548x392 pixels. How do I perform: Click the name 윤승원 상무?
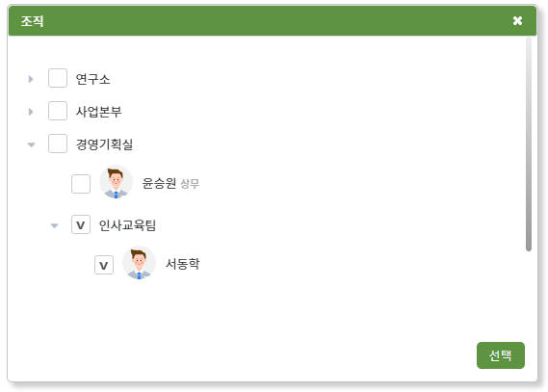tap(170, 183)
